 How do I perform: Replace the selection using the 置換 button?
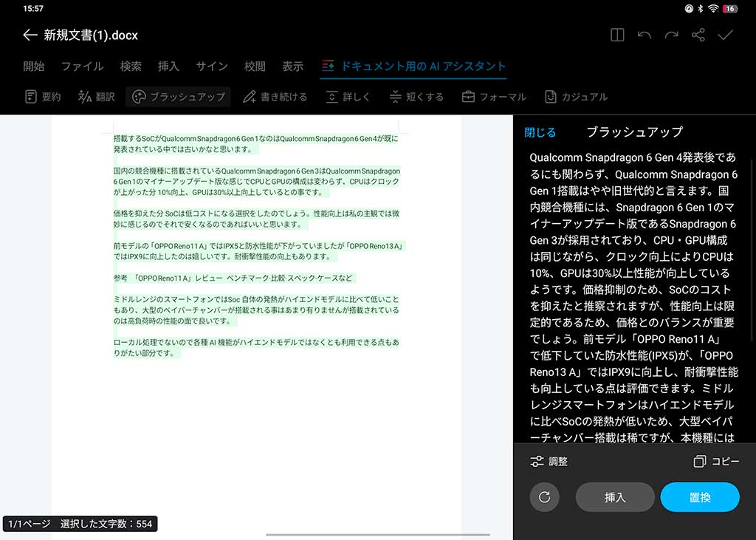coord(700,497)
